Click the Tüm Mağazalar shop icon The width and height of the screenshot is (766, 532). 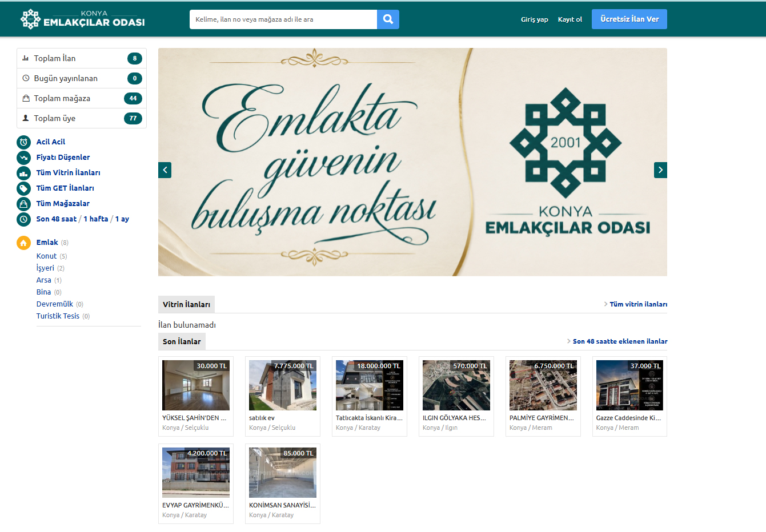(23, 204)
